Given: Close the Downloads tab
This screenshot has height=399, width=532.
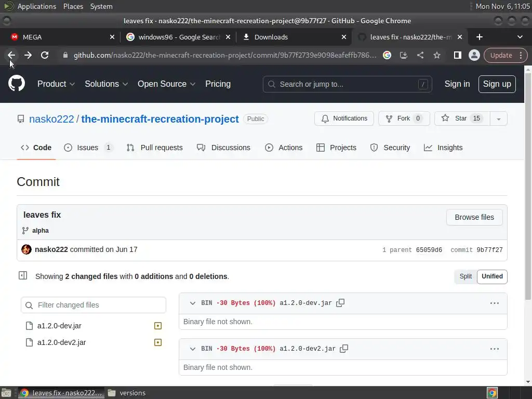Looking at the screenshot, I should 344,37.
